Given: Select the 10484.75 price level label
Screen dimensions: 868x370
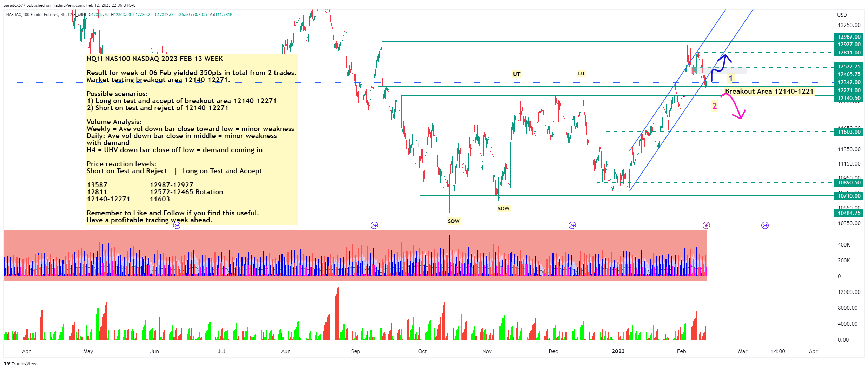Looking at the screenshot, I should [x=848, y=213].
